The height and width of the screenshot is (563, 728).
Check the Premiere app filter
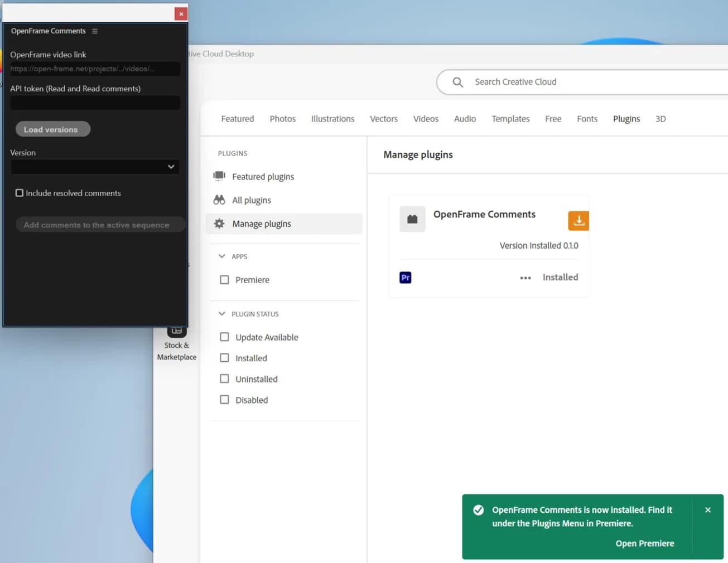tap(224, 280)
